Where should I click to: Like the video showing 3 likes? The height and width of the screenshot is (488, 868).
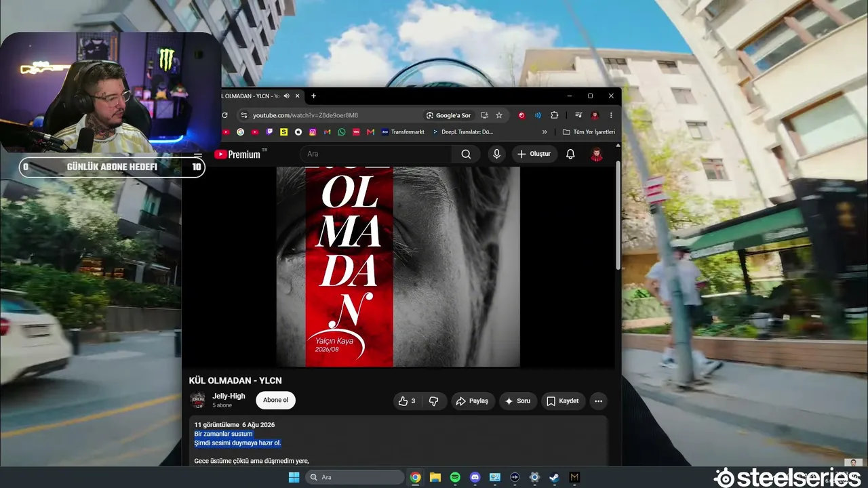(x=407, y=401)
